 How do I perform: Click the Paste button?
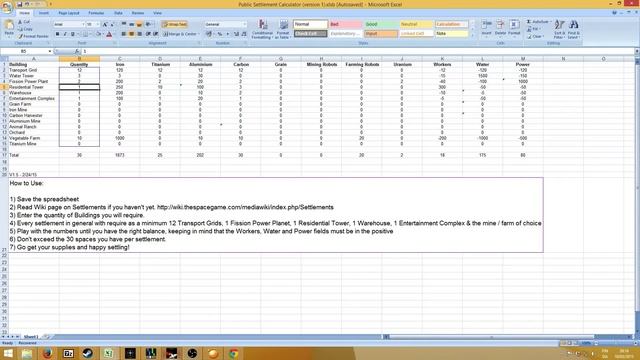tap(9, 29)
